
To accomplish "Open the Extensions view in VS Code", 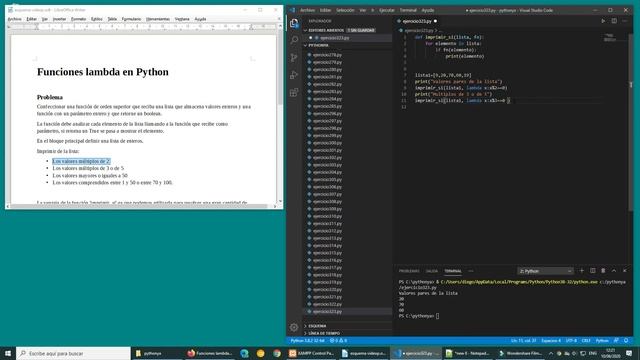I will pyautogui.click(x=294, y=92).
